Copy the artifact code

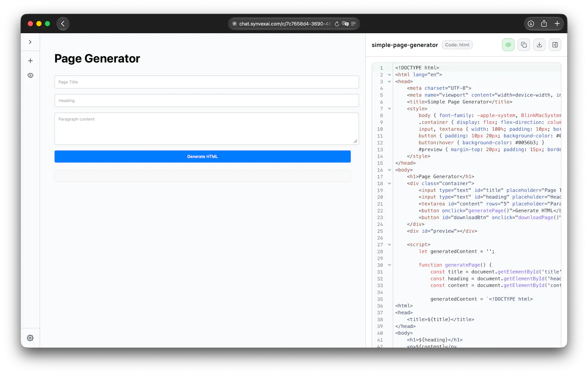[x=524, y=45]
